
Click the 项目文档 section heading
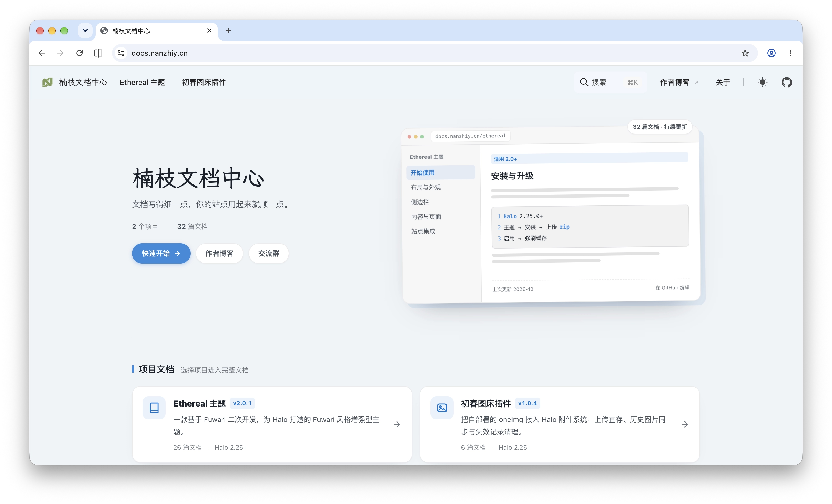(x=156, y=369)
